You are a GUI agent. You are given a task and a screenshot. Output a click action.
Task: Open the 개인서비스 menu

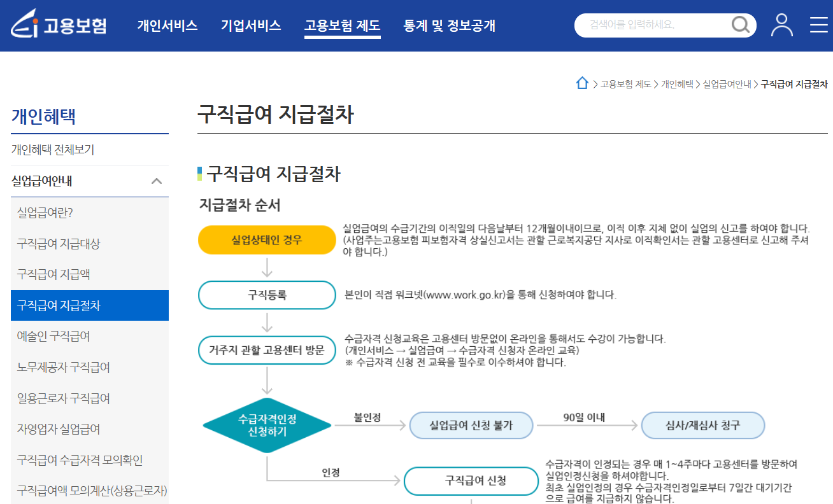point(167,26)
